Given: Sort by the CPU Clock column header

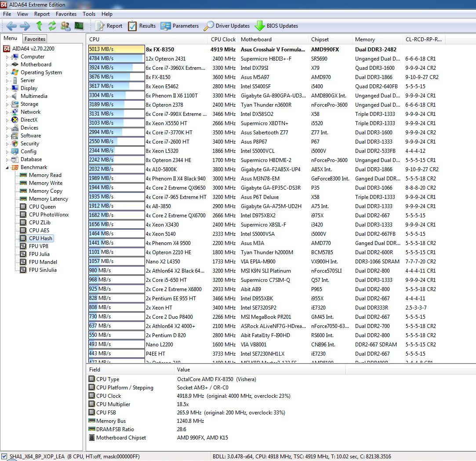Looking at the screenshot, I should click(x=223, y=40).
